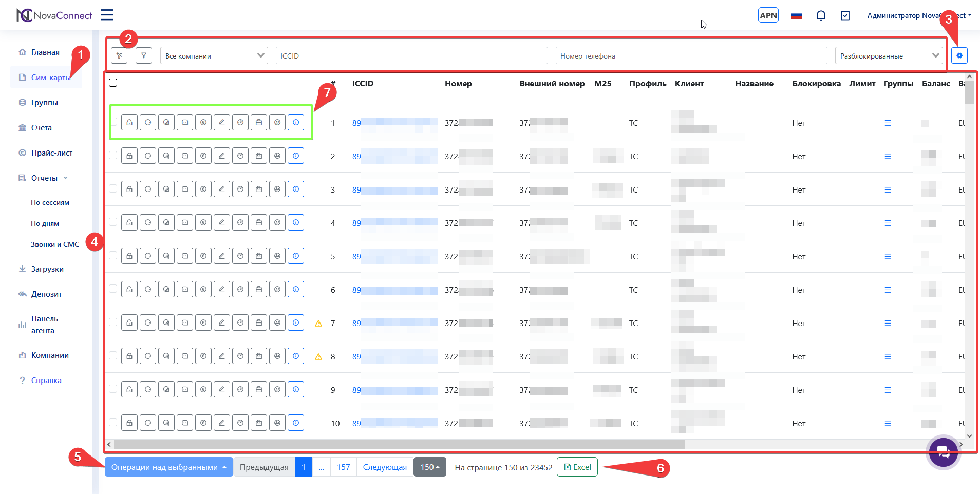Viewport: 980px width, 494px height.
Task: Click the Excel export button
Action: coord(577,467)
